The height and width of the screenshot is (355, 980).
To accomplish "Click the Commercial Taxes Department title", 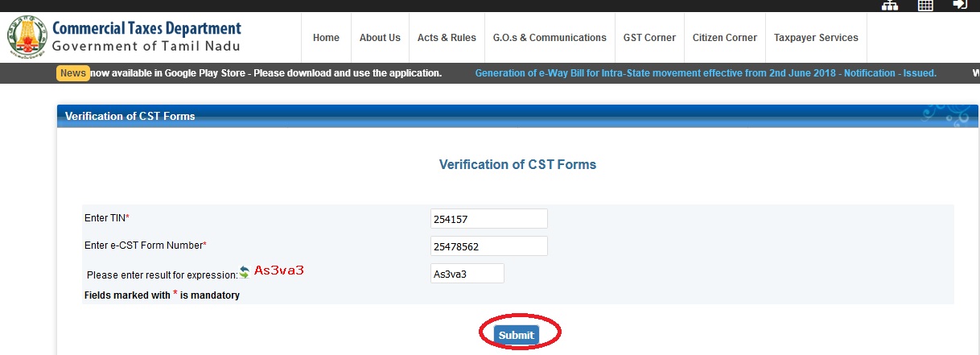I will click(146, 29).
